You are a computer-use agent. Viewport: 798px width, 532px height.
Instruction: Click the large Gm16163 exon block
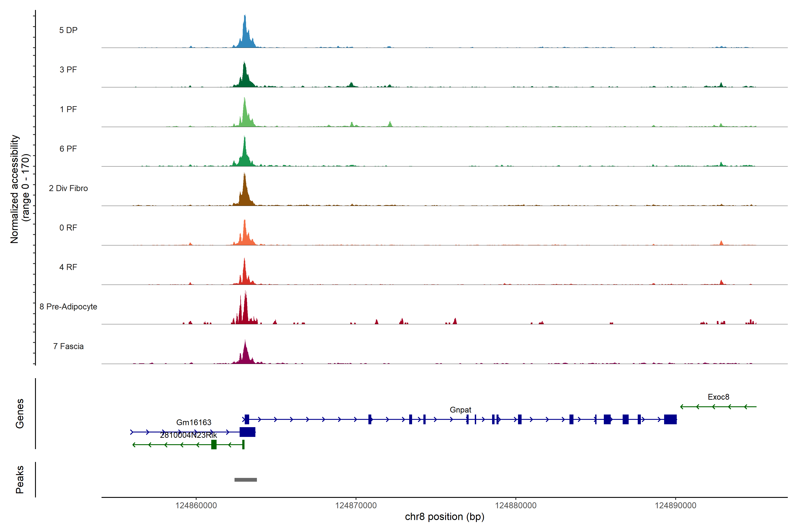[x=247, y=432]
